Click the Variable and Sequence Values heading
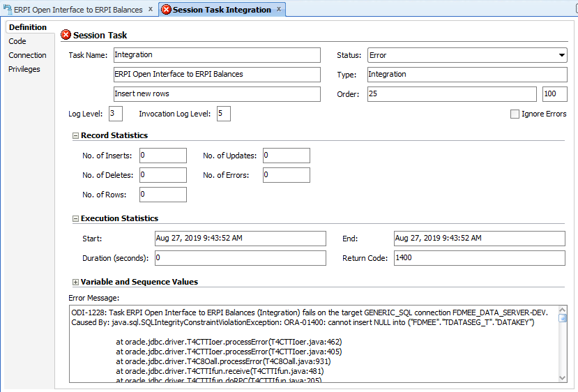 click(x=139, y=282)
